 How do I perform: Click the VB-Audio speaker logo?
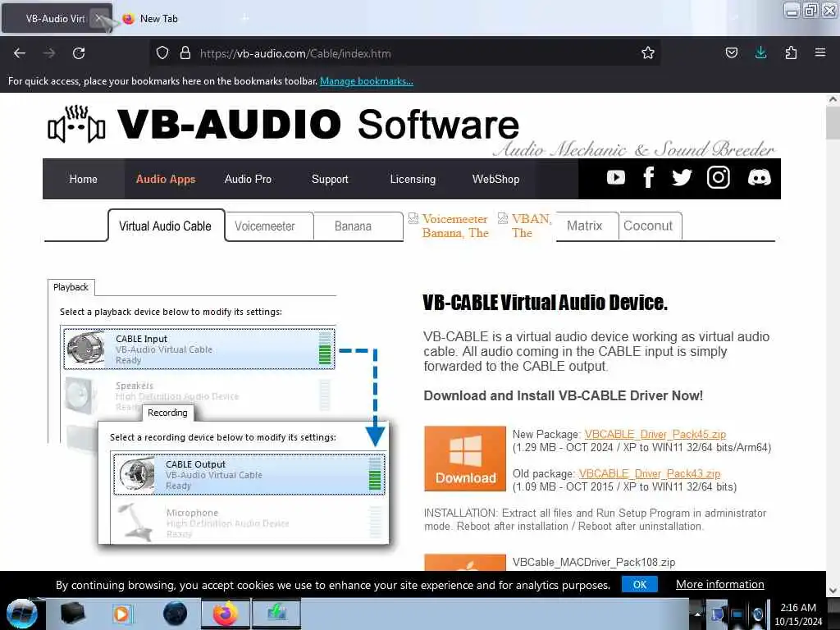point(76,125)
